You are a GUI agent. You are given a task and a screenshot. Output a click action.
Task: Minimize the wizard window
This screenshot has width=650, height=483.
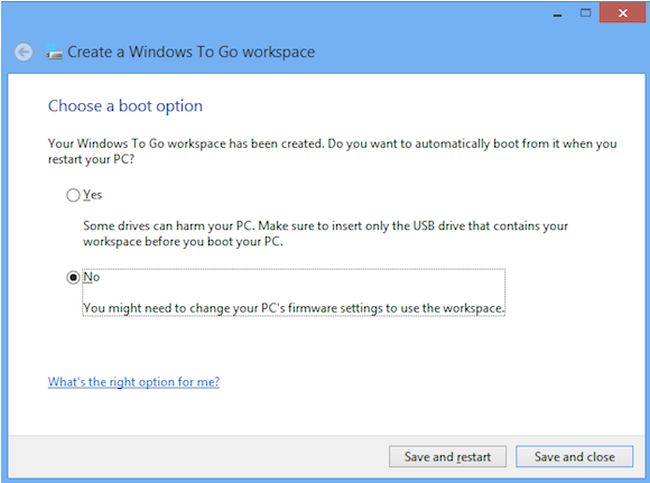pyautogui.click(x=558, y=14)
